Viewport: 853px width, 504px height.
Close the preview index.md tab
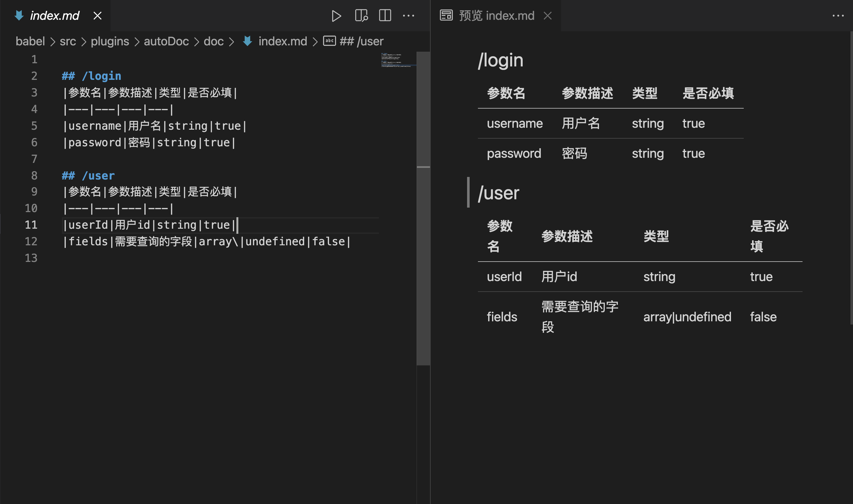548,16
